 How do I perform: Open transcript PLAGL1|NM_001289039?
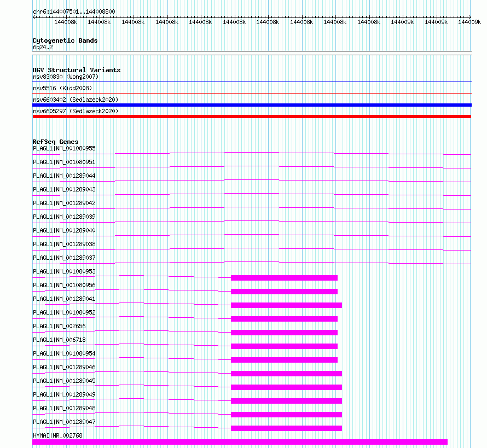[64, 217]
